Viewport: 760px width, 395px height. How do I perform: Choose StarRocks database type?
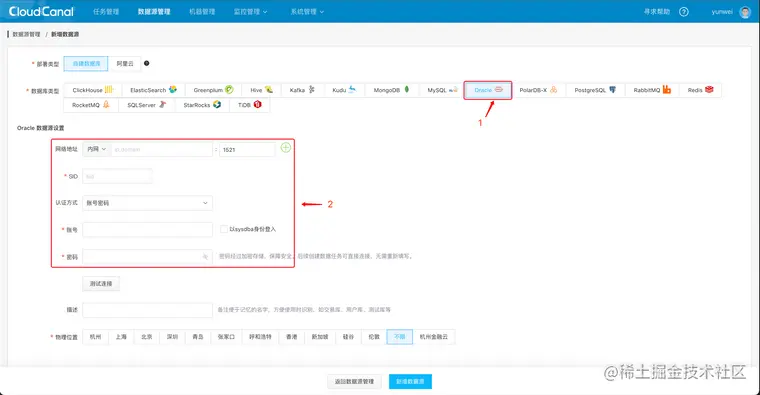(202, 105)
